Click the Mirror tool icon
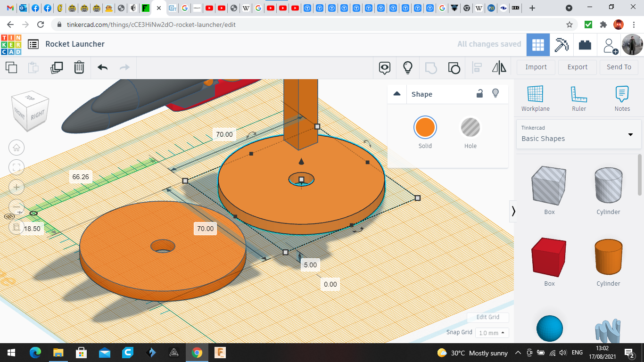The width and height of the screenshot is (644, 362). point(499,67)
